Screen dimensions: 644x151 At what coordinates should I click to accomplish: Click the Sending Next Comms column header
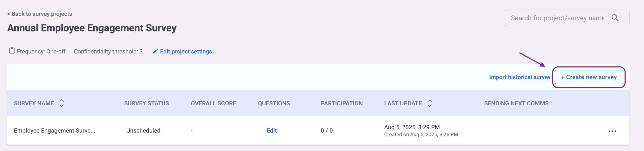(x=516, y=103)
